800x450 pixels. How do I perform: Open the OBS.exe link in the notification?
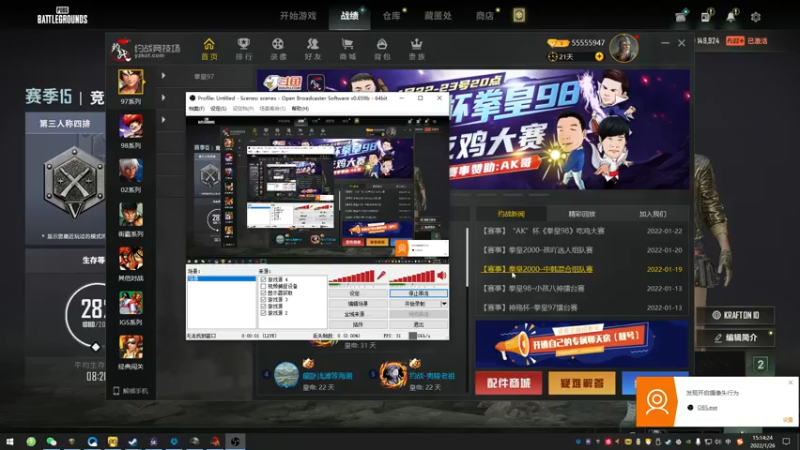click(x=707, y=408)
